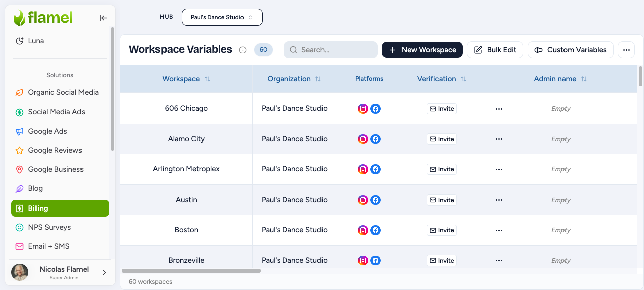Click Facebook icon in Arlington Metroplex row
Viewport: 644px width, 290px height.
(375, 169)
